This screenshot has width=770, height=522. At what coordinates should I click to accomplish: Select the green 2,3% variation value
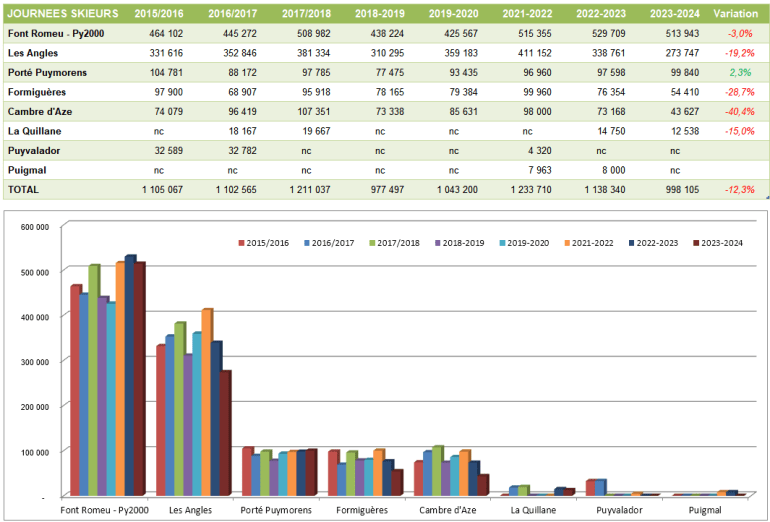pyautogui.click(x=739, y=73)
